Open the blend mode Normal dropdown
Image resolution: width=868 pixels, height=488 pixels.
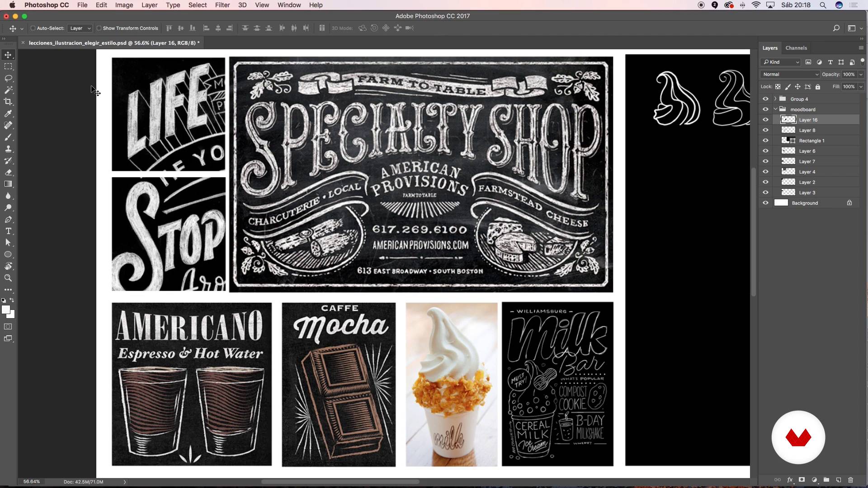point(790,75)
